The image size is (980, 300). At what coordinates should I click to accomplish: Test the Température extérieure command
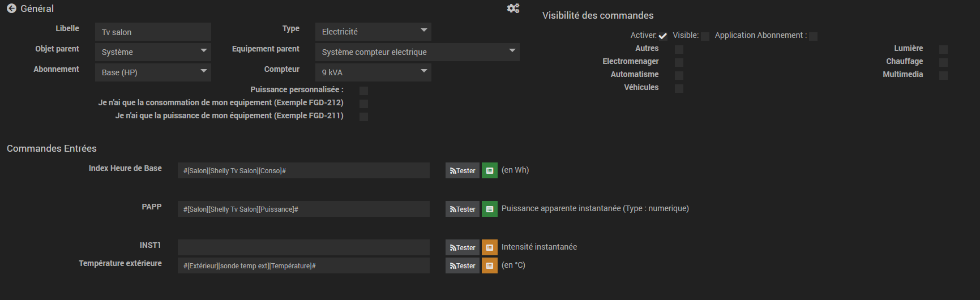pyautogui.click(x=462, y=265)
